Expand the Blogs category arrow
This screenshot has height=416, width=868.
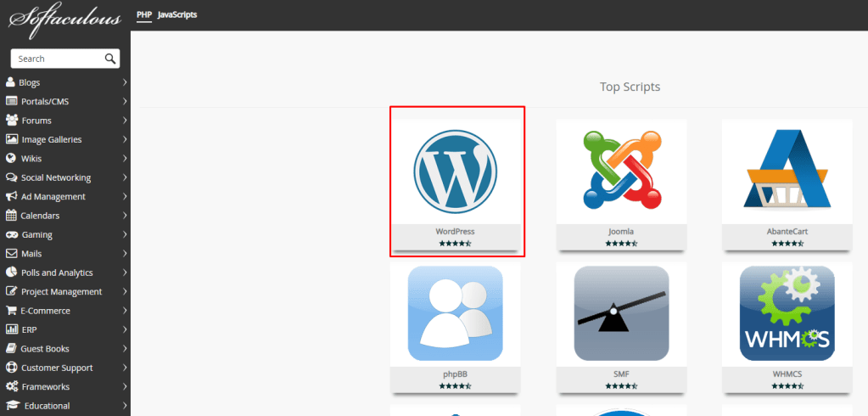(x=125, y=82)
